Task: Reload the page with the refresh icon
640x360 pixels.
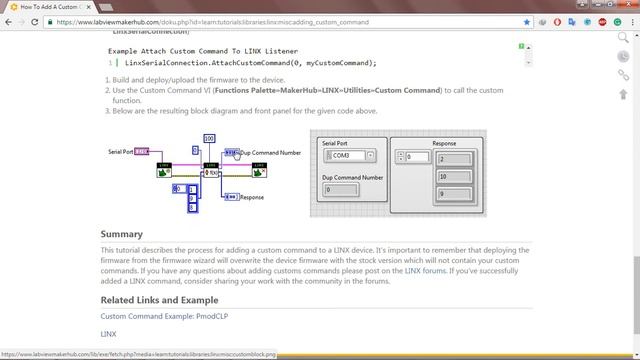Action: pyautogui.click(x=35, y=22)
